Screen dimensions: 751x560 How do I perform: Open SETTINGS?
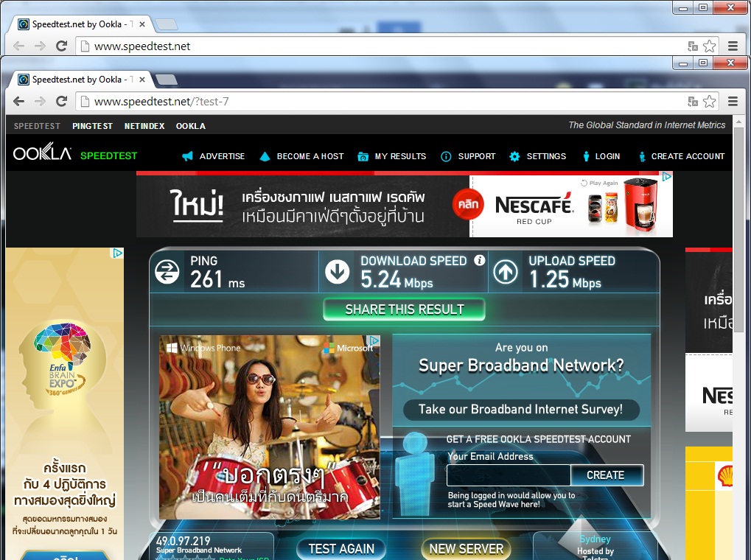click(546, 156)
